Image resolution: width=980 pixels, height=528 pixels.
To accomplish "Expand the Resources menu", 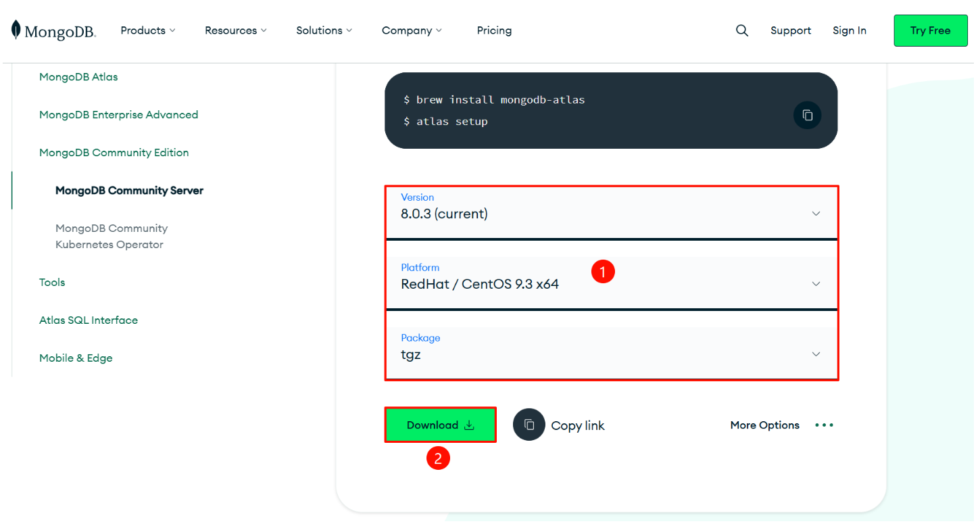I will [x=236, y=30].
